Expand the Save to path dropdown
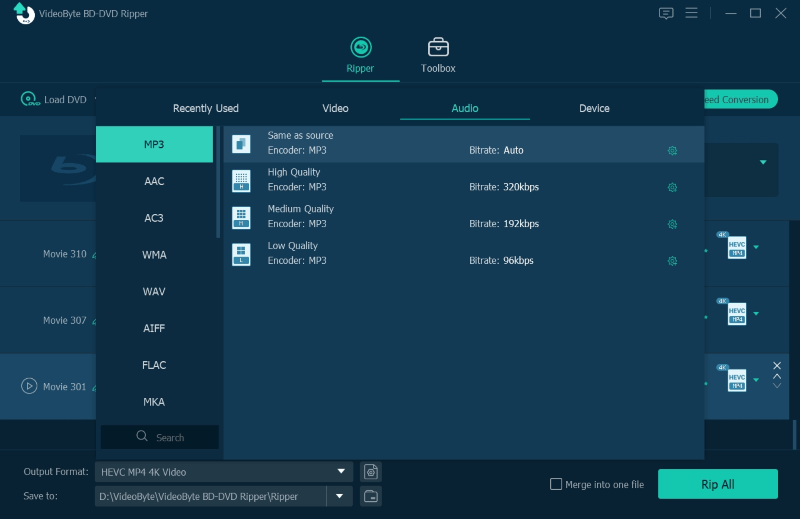The width and height of the screenshot is (800, 519). (x=339, y=496)
